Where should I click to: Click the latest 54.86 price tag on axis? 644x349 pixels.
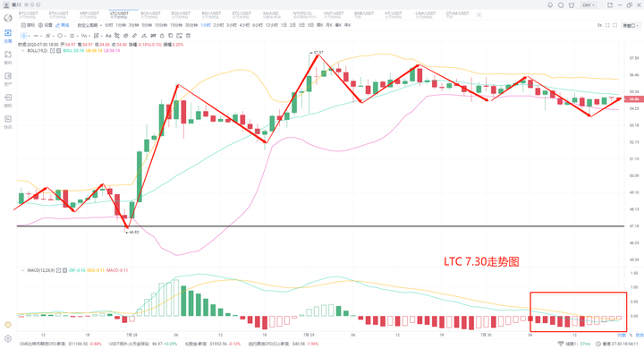[634, 99]
